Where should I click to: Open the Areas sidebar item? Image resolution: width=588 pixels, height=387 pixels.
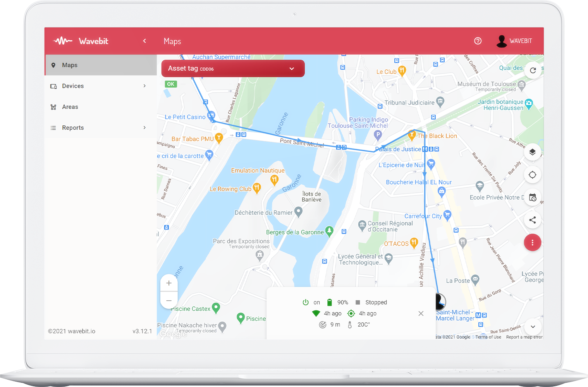101,107
